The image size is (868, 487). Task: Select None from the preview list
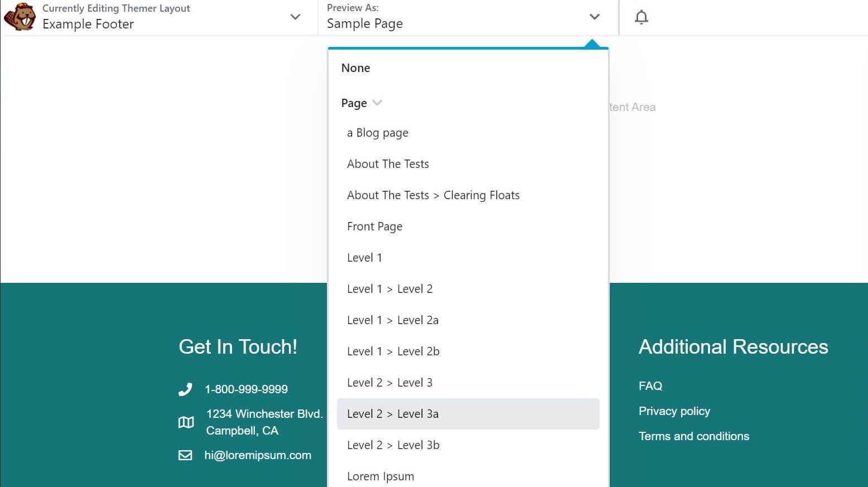click(x=355, y=67)
